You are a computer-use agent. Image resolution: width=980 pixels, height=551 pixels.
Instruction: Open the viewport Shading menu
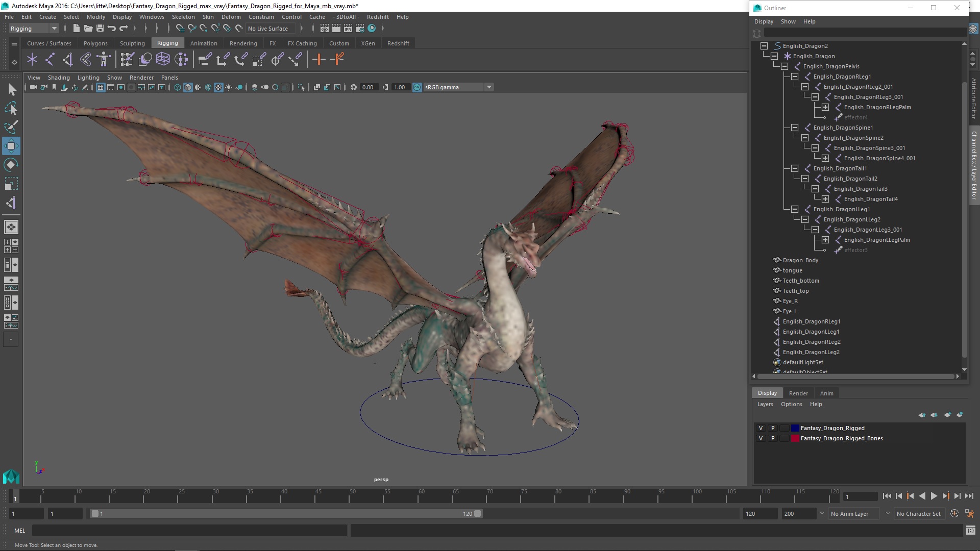click(x=59, y=78)
